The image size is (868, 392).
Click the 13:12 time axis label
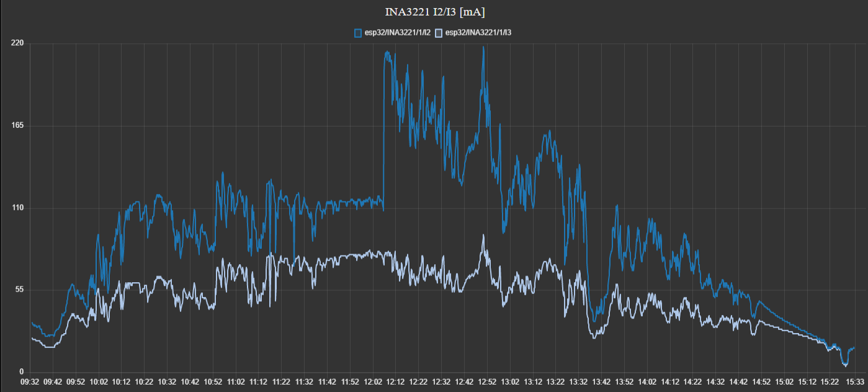(x=533, y=383)
